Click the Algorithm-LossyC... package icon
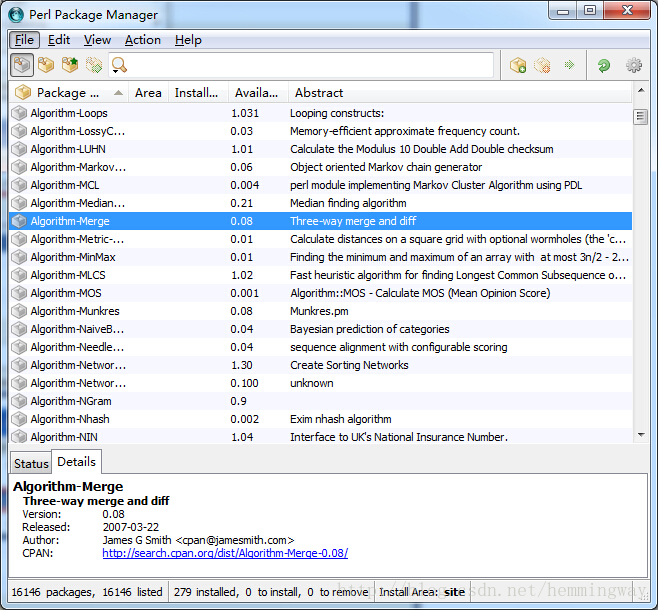658x610 pixels. (19, 131)
